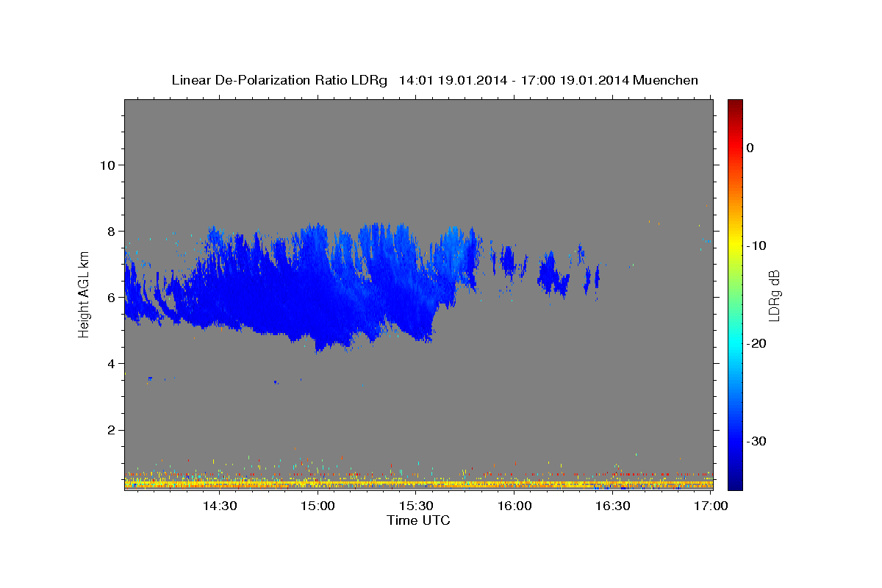This screenshot has width=882, height=588.
Task: Click the colorbar value -20
Action: point(758,343)
